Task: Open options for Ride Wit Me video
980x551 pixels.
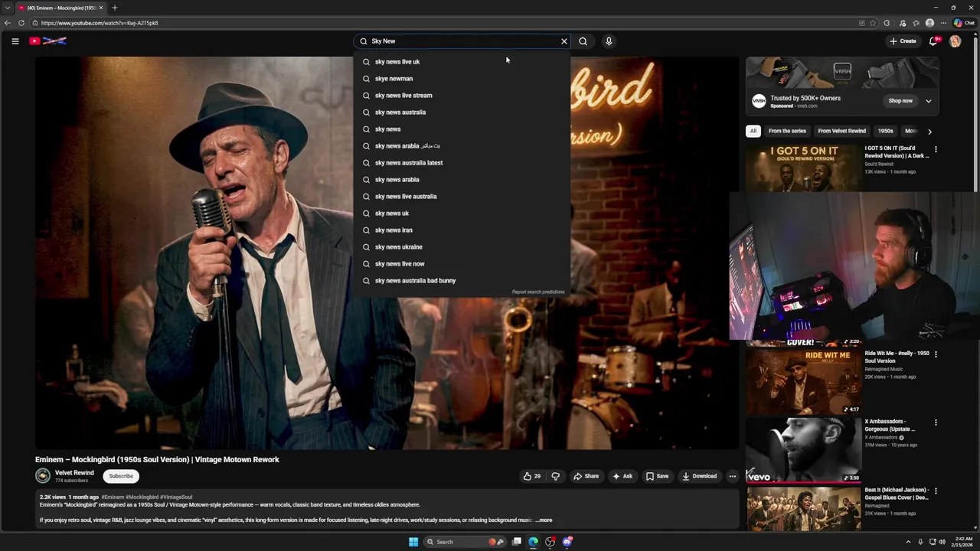Action: [936, 354]
